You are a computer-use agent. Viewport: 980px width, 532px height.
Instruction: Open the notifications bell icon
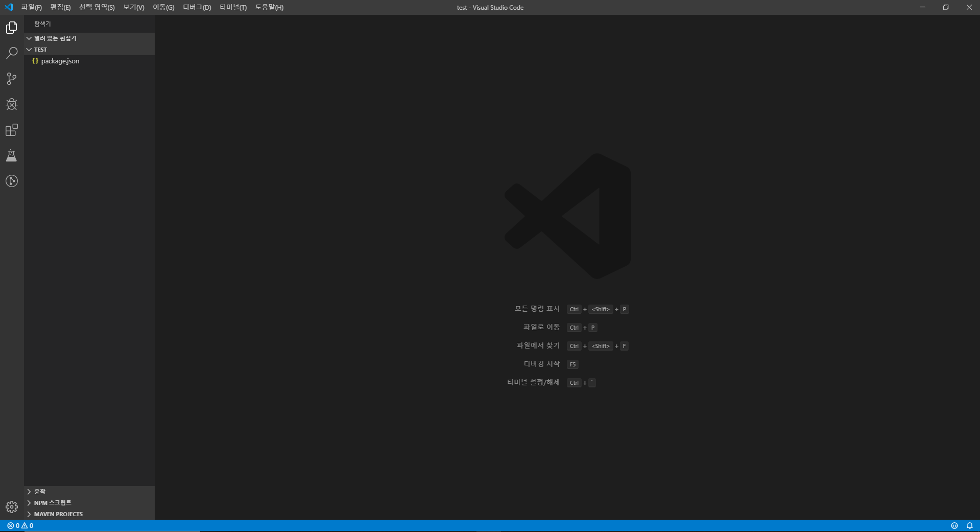tap(969, 525)
